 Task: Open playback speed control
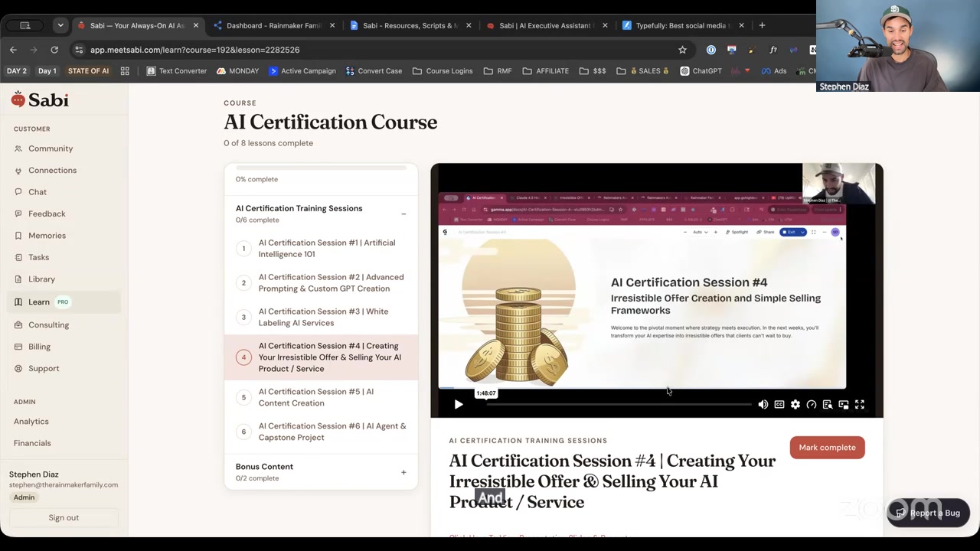pyautogui.click(x=812, y=405)
